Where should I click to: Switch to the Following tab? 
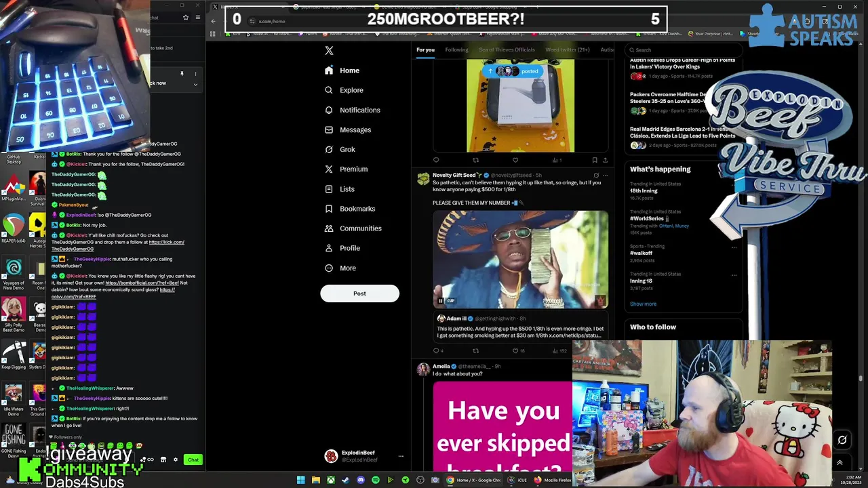coord(456,49)
